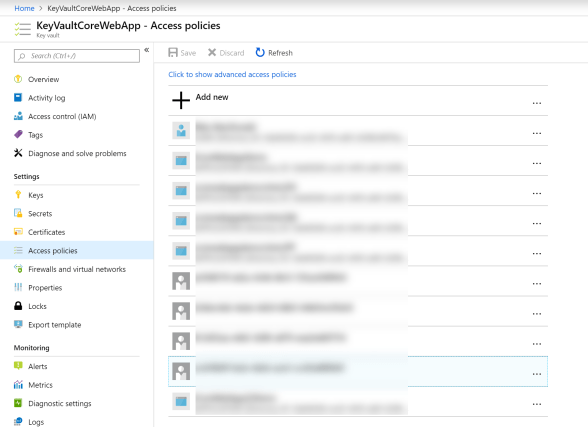The width and height of the screenshot is (588, 427).
Task: Open Keys menu item
Action: [36, 195]
